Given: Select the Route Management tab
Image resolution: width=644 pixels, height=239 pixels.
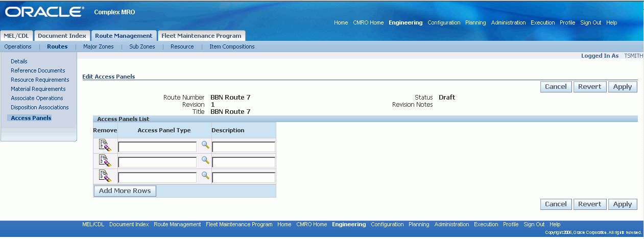Looking at the screenshot, I should tap(124, 36).
